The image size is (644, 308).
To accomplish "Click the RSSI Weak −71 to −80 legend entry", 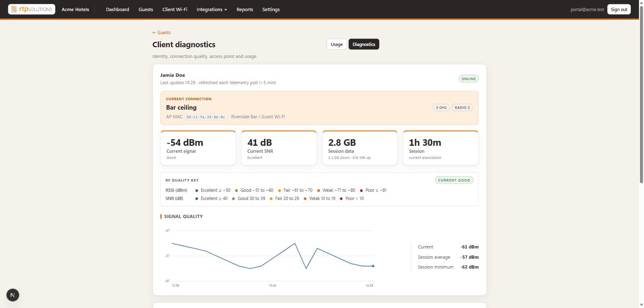I will [336, 190].
